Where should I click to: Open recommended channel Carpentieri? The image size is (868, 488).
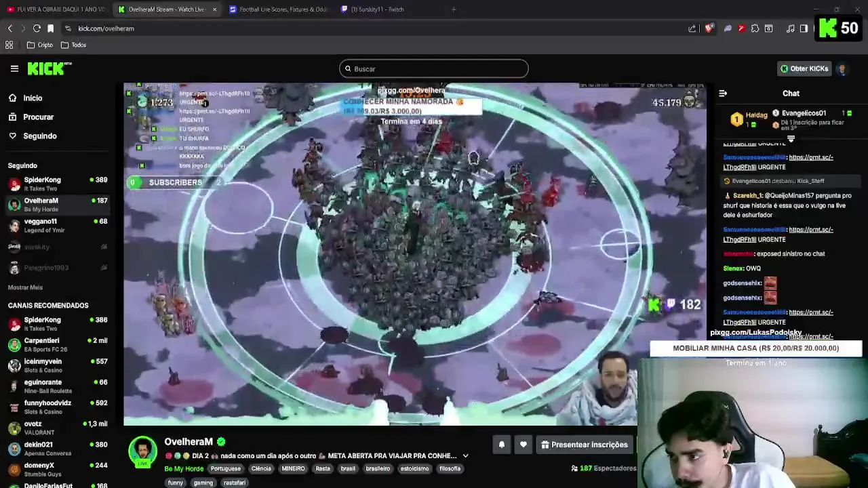pyautogui.click(x=58, y=344)
